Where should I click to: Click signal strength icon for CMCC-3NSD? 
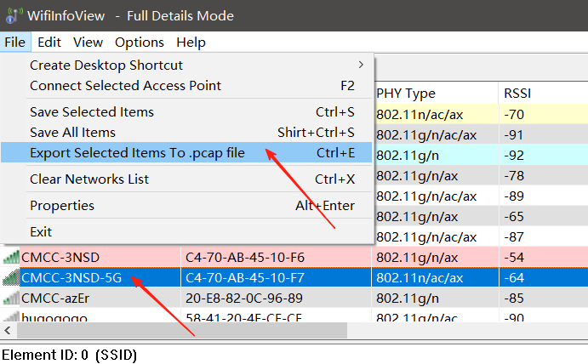pyautogui.click(x=11, y=257)
